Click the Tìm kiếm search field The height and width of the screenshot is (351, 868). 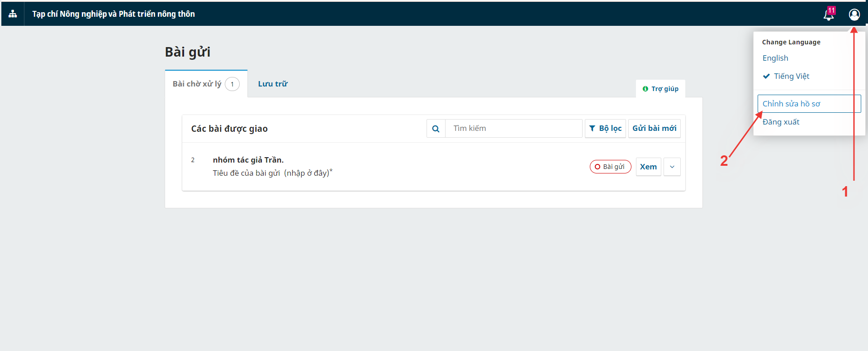tap(513, 129)
